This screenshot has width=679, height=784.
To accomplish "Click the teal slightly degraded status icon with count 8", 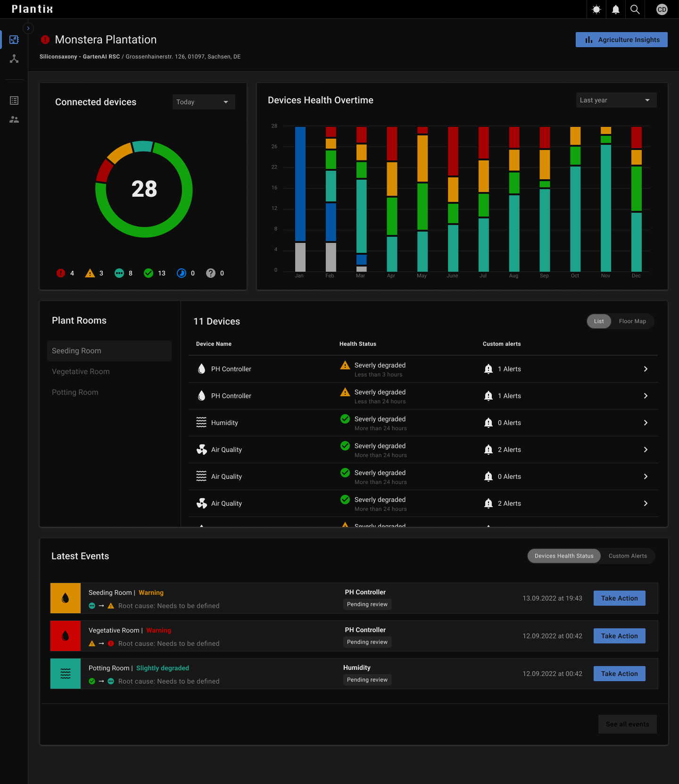I will tap(119, 273).
